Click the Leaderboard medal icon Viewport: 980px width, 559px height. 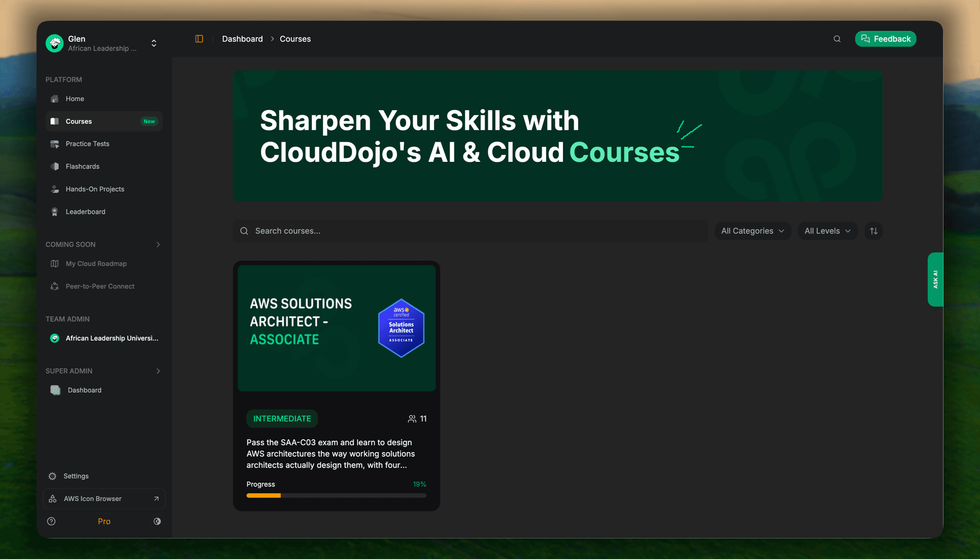click(x=54, y=211)
